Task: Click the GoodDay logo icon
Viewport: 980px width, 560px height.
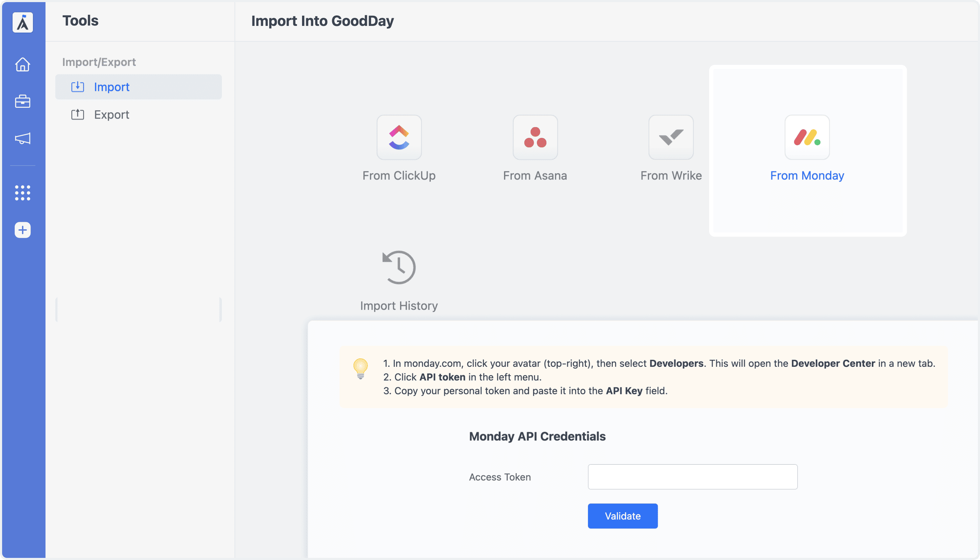Action: point(23,22)
